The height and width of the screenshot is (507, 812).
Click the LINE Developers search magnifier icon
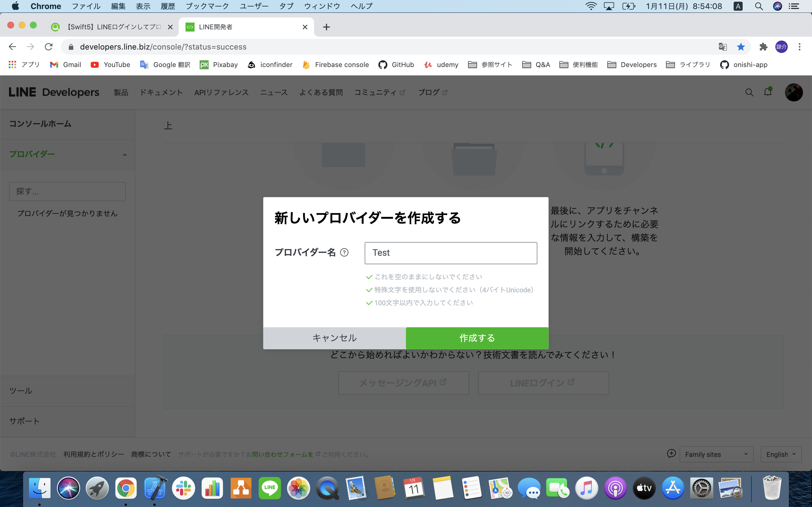pos(749,93)
